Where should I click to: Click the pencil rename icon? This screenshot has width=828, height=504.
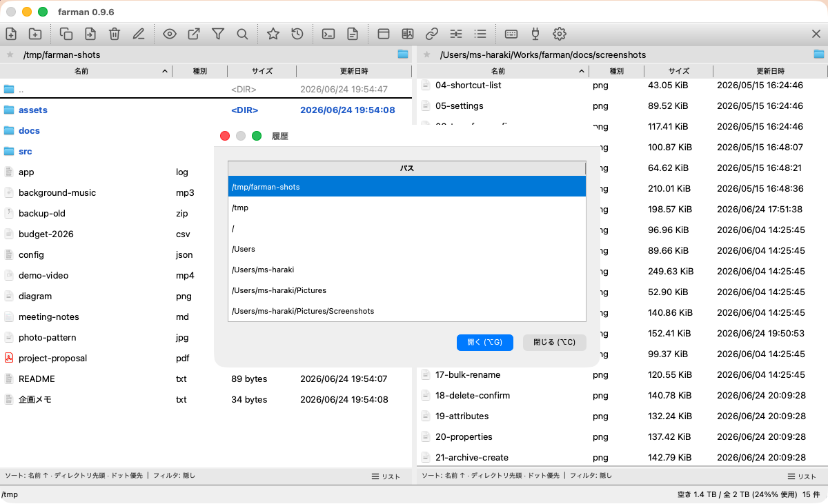click(138, 33)
